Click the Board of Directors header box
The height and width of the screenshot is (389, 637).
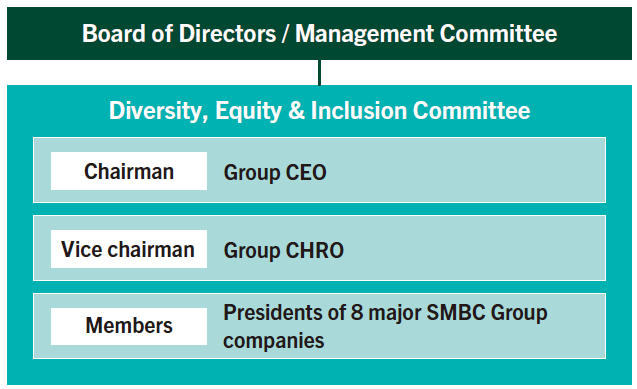pyautogui.click(x=319, y=33)
